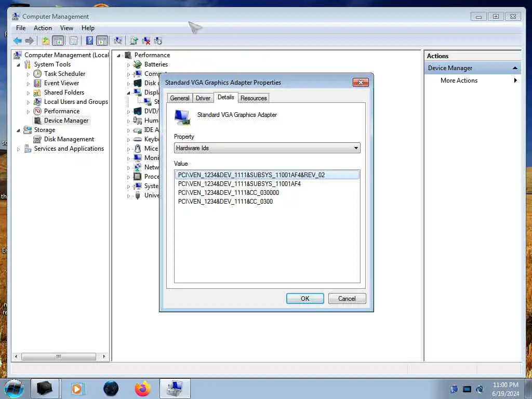
Task: Click the black box taskbar icon
Action: pyautogui.click(x=45, y=389)
